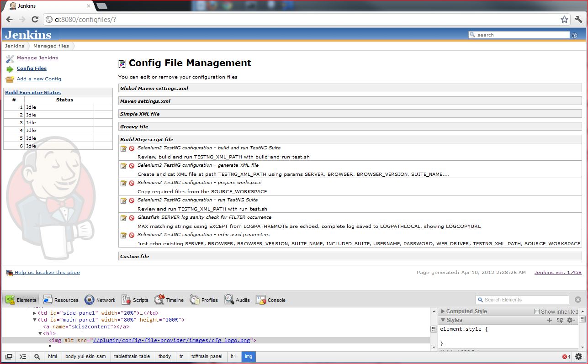This screenshot has width=588, height=364.
Task: Click the Jenkins ver. 1.458 link
Action: point(558,273)
